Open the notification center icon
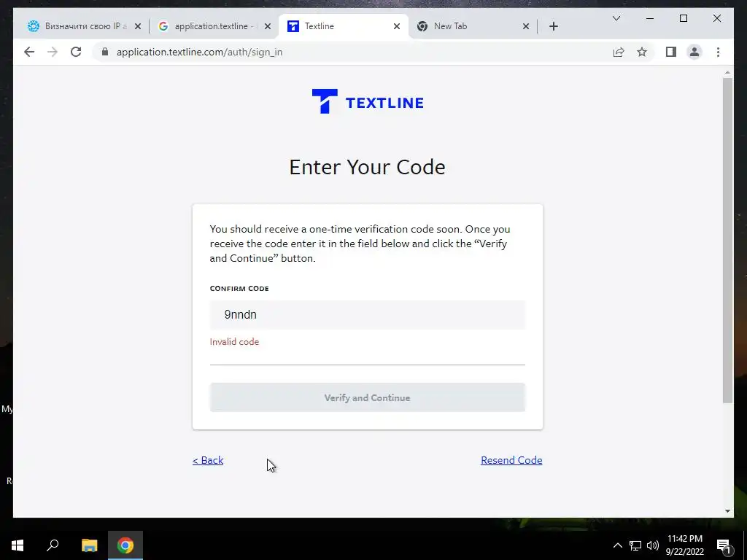Viewport: 747px width, 560px height. (724, 545)
